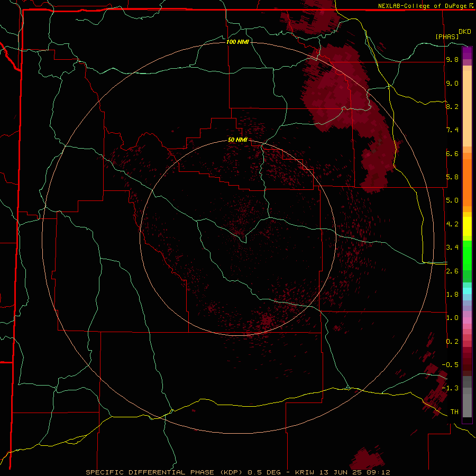The height and width of the screenshot is (476, 476).
Task: Click the '50 NMI' range ring label
Action: pos(237,140)
